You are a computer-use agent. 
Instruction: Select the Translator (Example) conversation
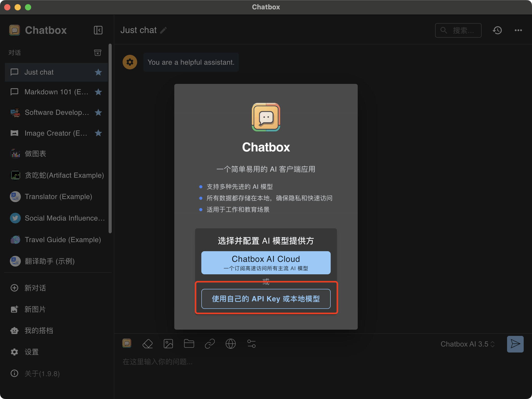(x=58, y=197)
